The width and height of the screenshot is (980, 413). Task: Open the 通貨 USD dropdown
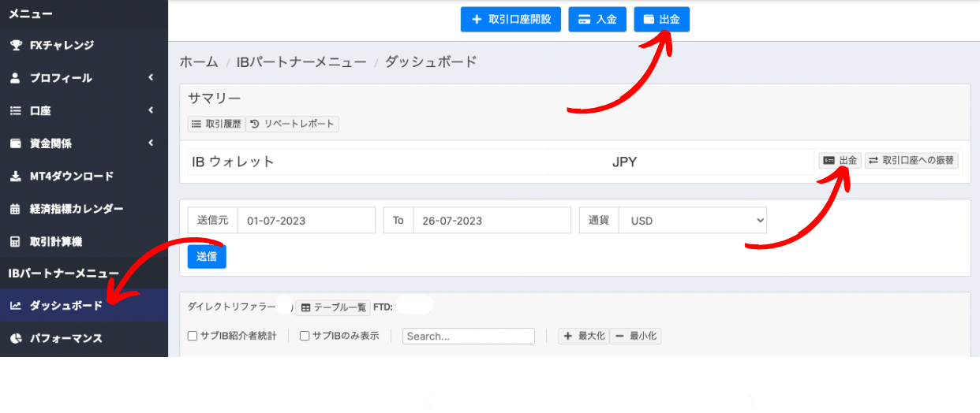(x=693, y=221)
